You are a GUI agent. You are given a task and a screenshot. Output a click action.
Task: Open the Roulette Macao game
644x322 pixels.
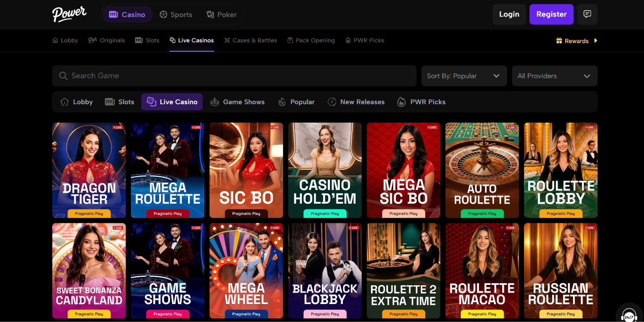(x=482, y=271)
